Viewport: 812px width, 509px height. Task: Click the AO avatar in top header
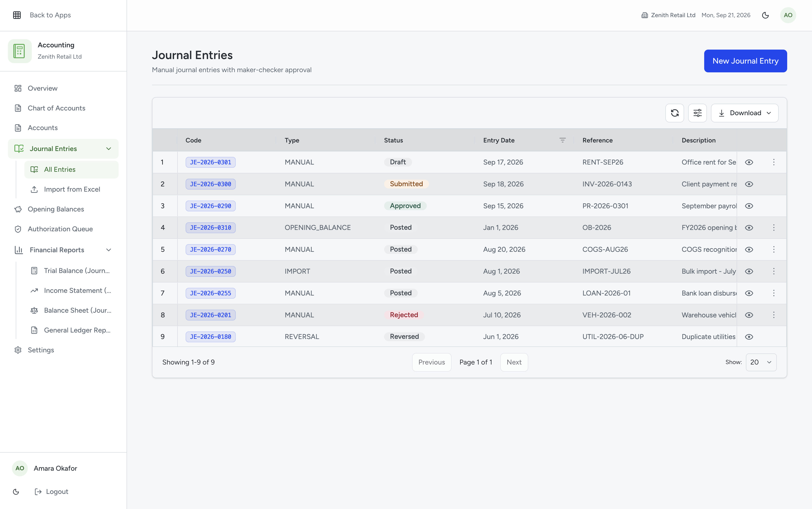tap(788, 15)
